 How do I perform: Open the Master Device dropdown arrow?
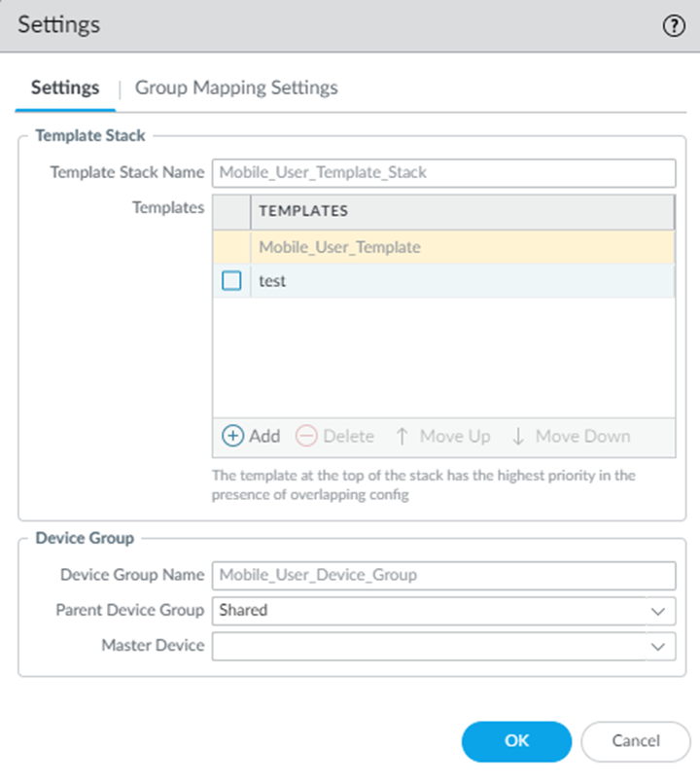(659, 646)
